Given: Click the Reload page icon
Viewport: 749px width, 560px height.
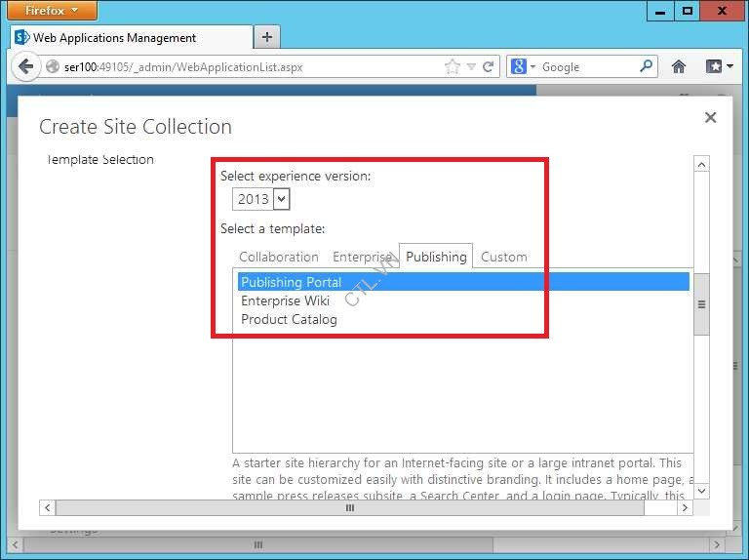Looking at the screenshot, I should [x=489, y=66].
